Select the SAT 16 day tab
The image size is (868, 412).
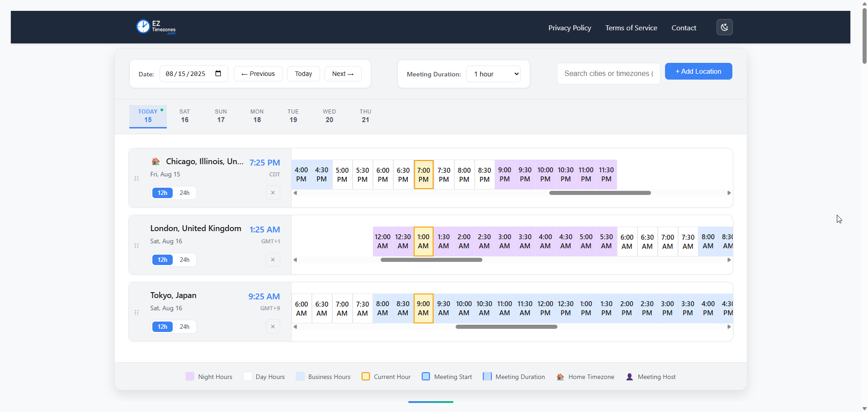[x=184, y=116]
